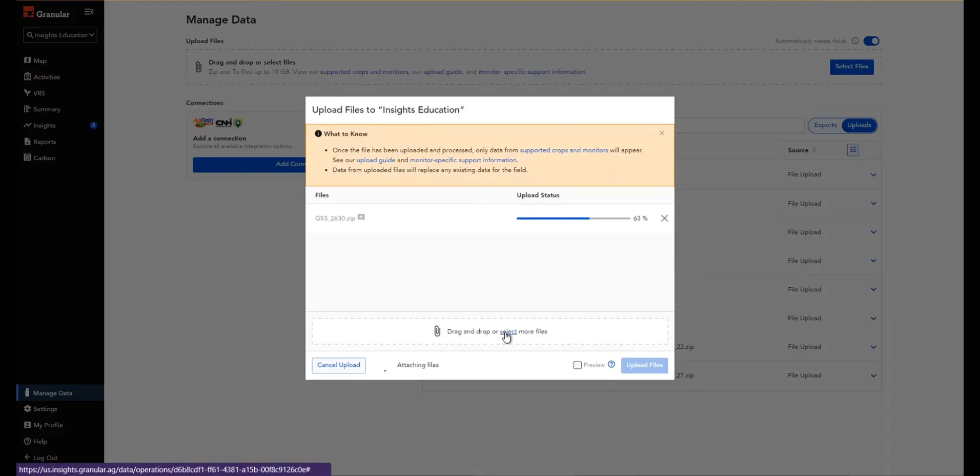Collapse the sidebar menu icon
980x476 pixels.
89,12
